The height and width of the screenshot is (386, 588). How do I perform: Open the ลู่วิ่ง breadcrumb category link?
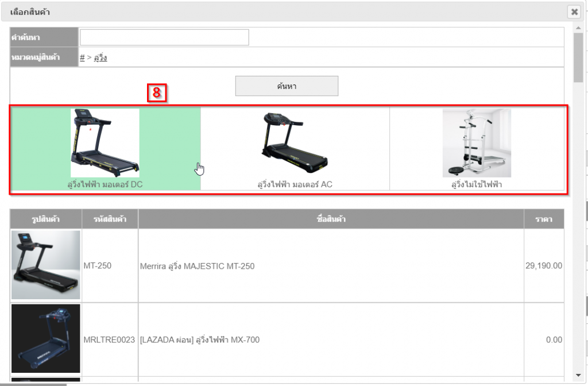[99, 57]
